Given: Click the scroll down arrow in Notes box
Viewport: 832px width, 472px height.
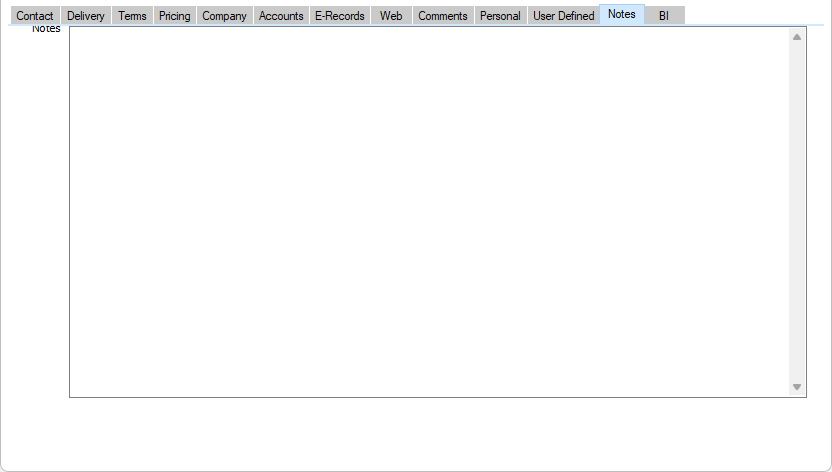Looking at the screenshot, I should click(797, 387).
